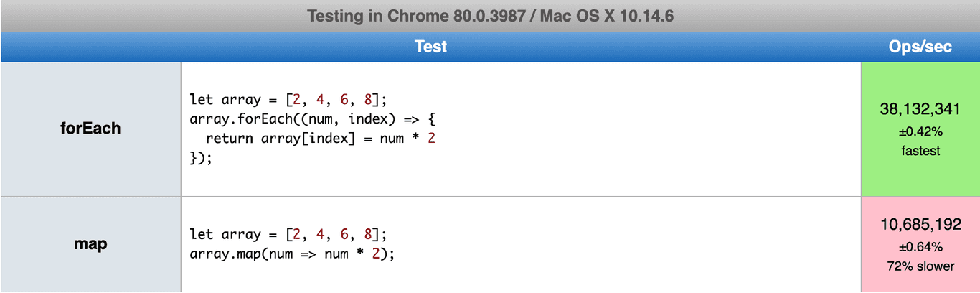Click the forEach code snippet block

pyautogui.click(x=521, y=129)
